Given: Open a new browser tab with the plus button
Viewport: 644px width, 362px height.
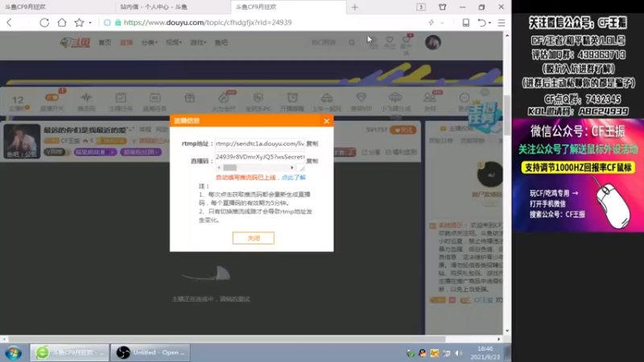Looking at the screenshot, I should (x=355, y=7).
